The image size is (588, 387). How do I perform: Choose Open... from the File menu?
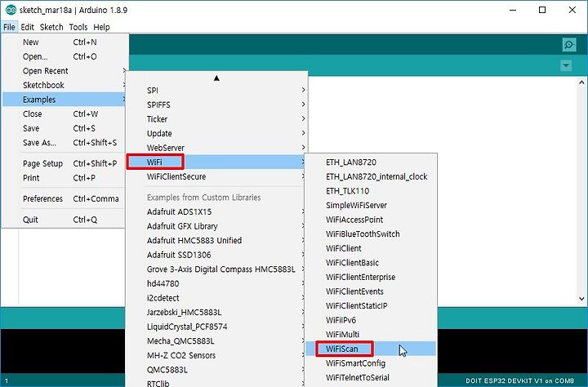(64, 56)
